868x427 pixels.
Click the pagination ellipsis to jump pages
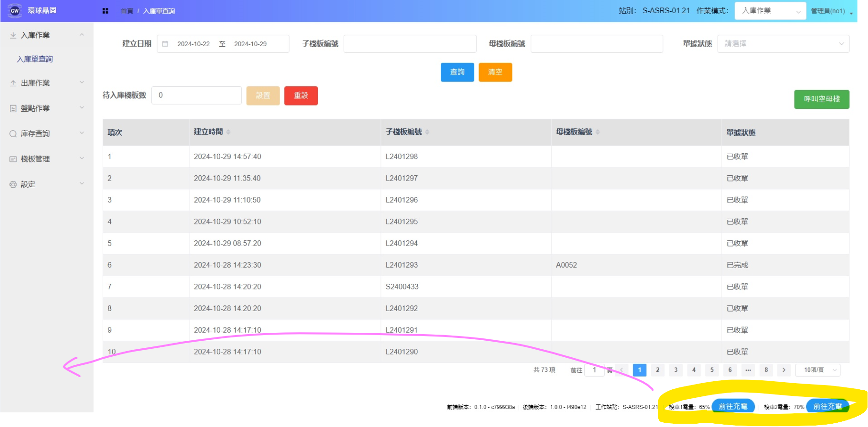pos(748,370)
